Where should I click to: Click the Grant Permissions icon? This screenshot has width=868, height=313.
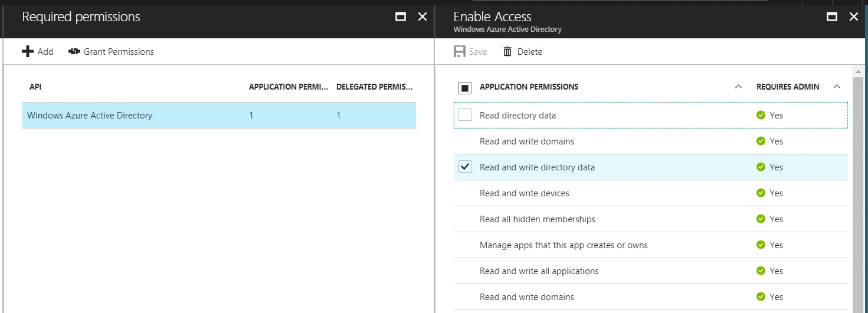click(74, 52)
